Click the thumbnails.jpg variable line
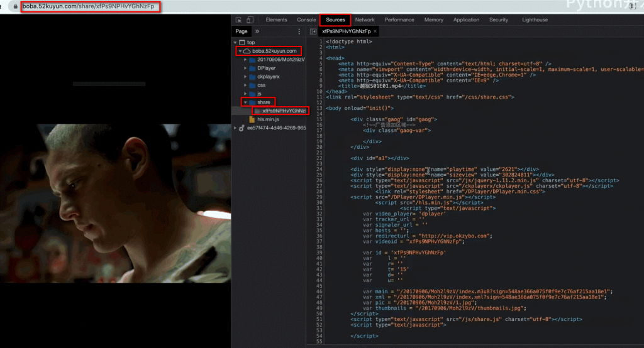Viewport: 644px width, 348px height. [x=445, y=308]
